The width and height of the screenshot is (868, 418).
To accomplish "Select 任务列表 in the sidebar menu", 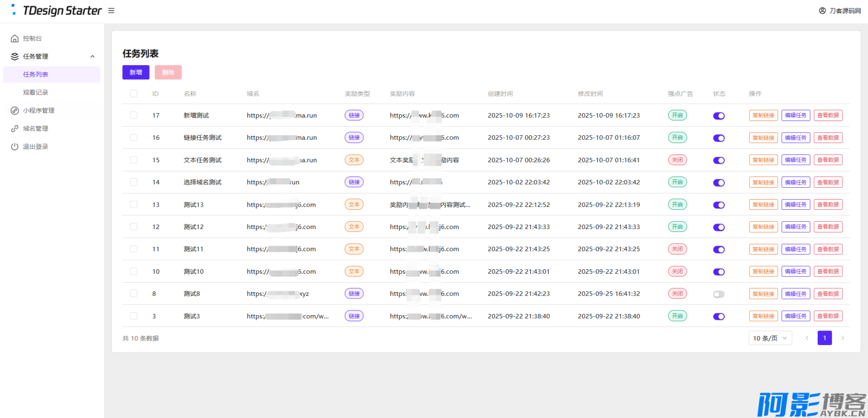I will tap(36, 75).
